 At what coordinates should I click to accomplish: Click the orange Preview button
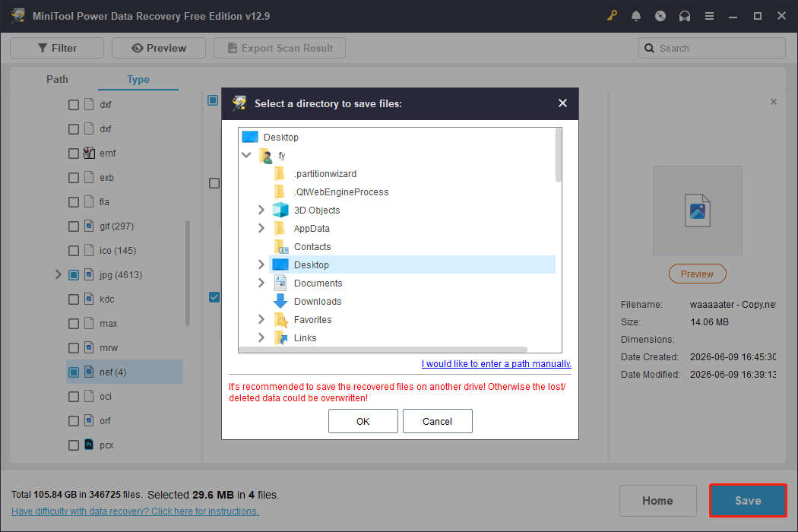coord(697,274)
